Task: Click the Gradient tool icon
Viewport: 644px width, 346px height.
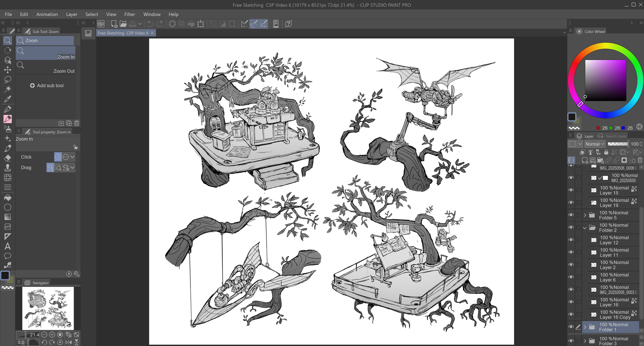Action: coord(8,217)
